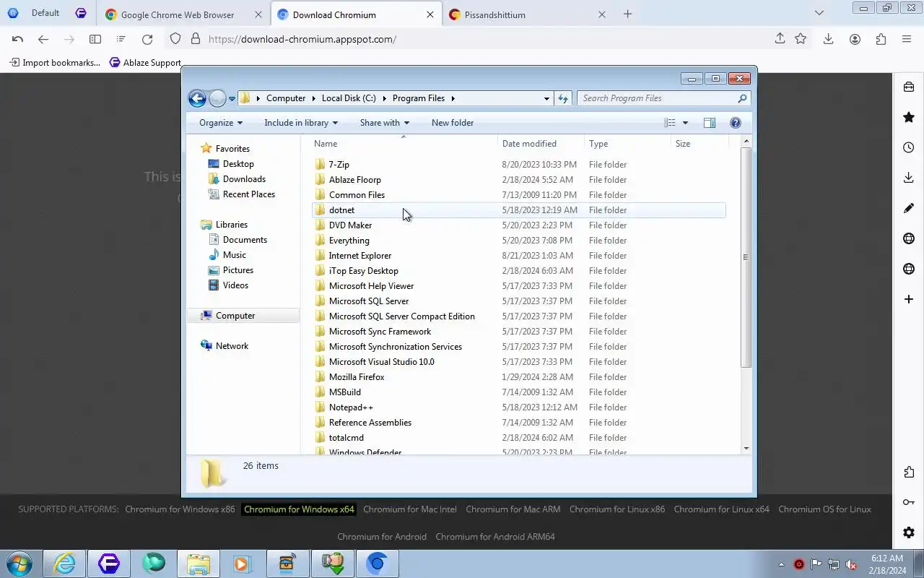The image size is (924, 578).
Task: Open a new browser tab with plus
Action: coord(627,14)
